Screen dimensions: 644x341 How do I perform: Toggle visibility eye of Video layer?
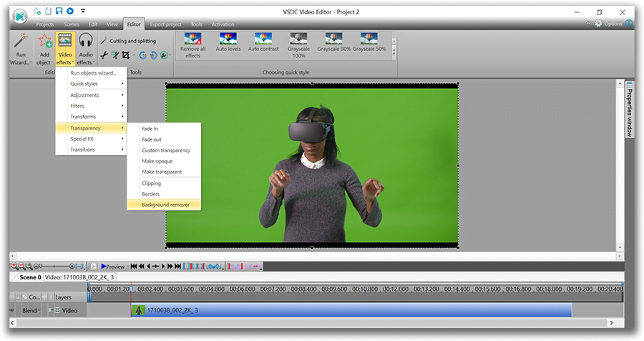11,310
